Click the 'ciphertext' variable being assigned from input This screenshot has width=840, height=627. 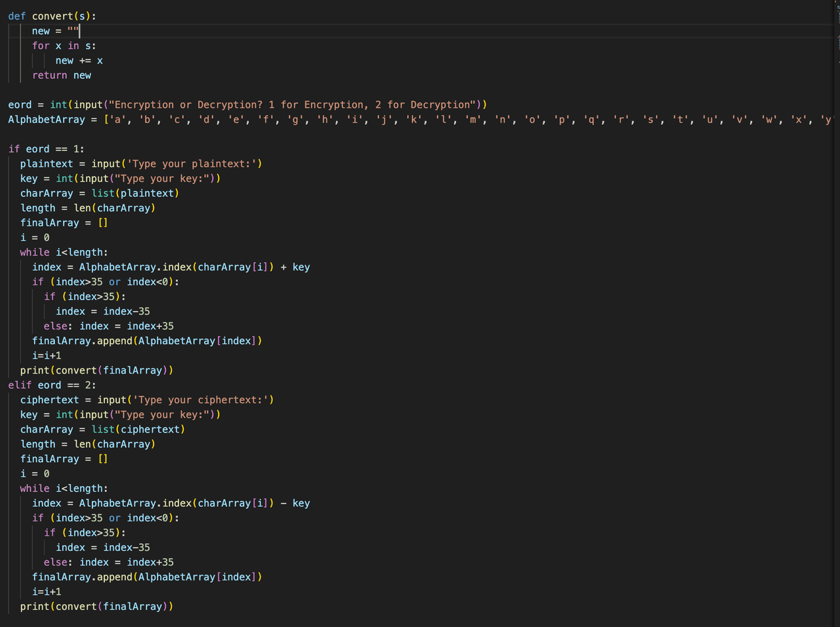click(x=49, y=400)
